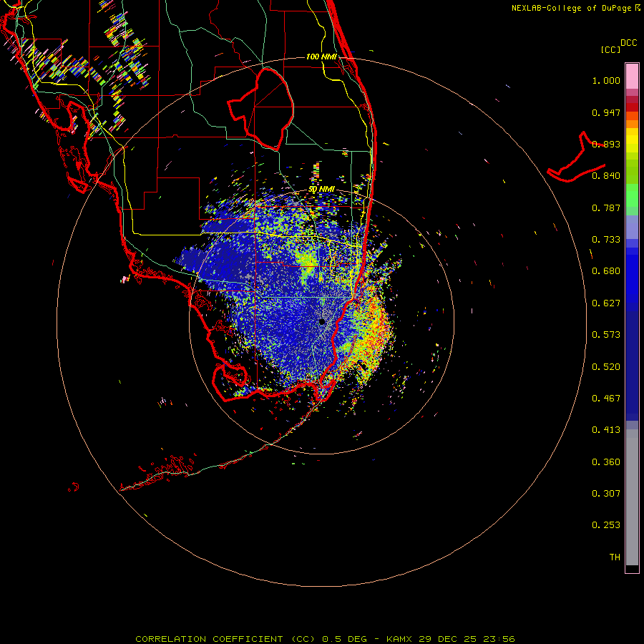Pick the pink swatch atop the color bar
This screenshot has height=644, width=644.
coord(632,76)
